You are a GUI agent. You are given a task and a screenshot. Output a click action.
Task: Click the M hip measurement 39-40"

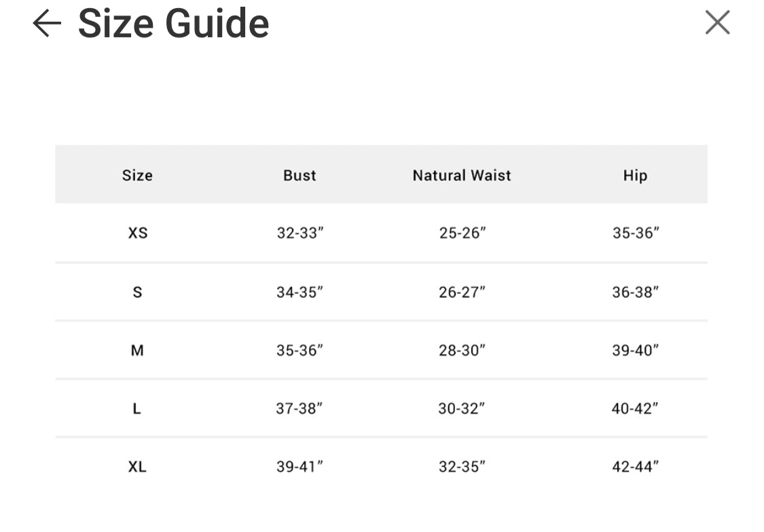[x=636, y=350]
